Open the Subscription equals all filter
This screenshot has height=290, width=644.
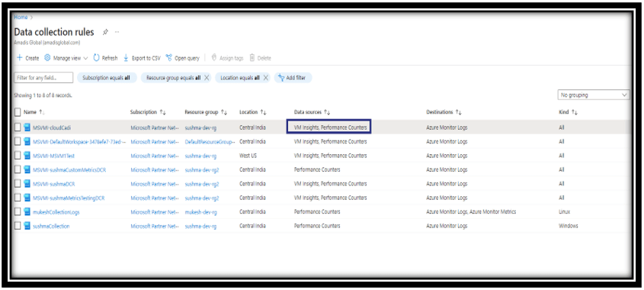(x=107, y=77)
